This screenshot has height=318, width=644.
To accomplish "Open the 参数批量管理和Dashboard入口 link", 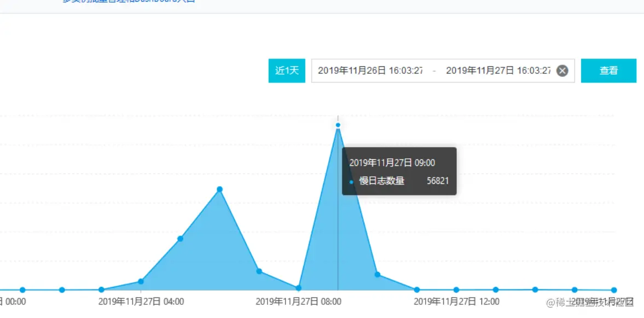I will click(x=126, y=2).
